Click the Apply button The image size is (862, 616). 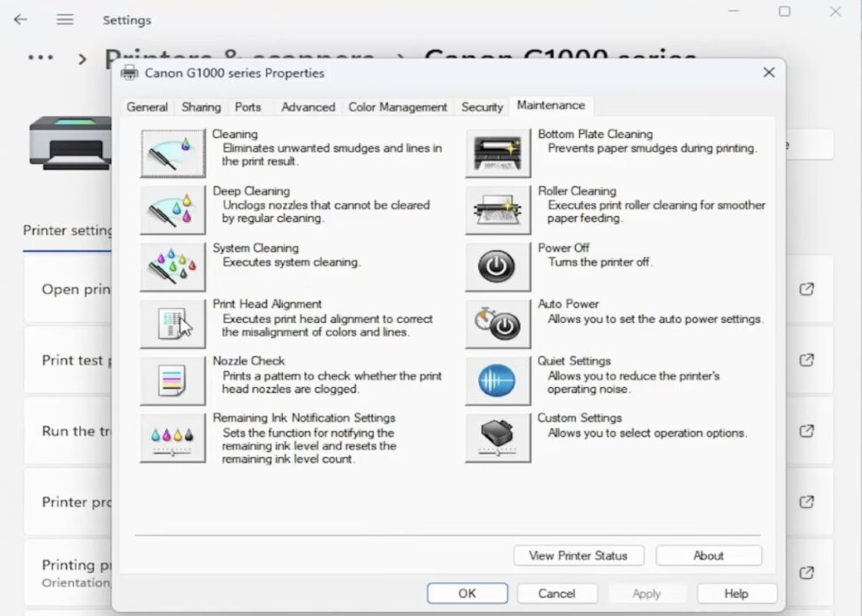[646, 593]
